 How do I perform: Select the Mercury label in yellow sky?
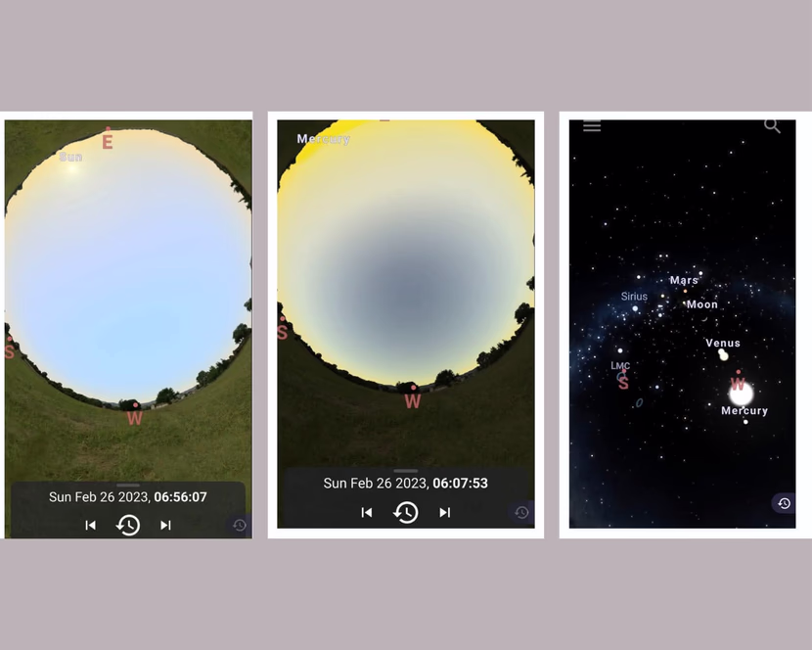[x=324, y=139]
